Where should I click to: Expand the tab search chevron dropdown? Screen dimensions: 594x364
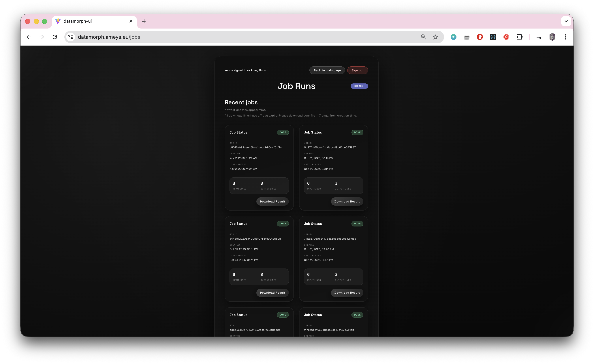pos(566,21)
